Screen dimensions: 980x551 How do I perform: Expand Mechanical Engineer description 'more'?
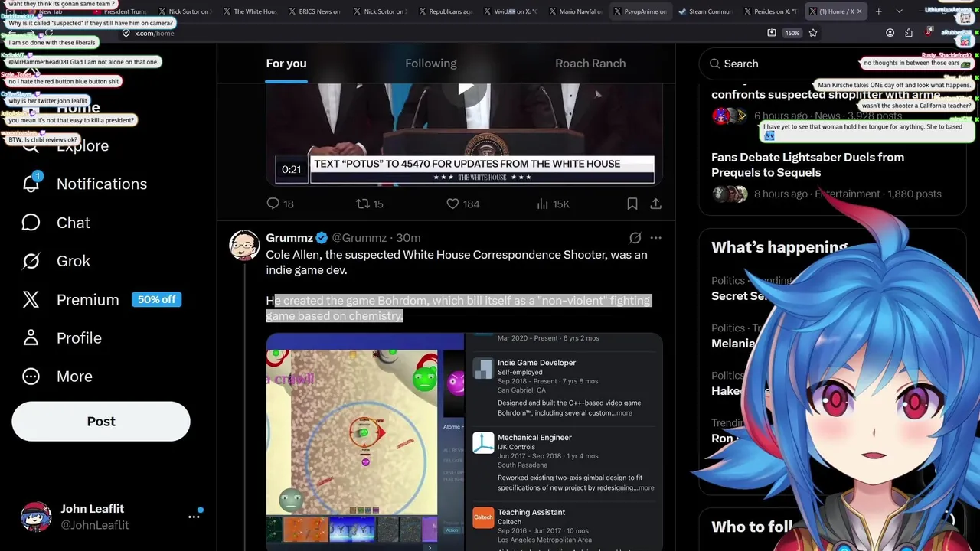point(646,488)
